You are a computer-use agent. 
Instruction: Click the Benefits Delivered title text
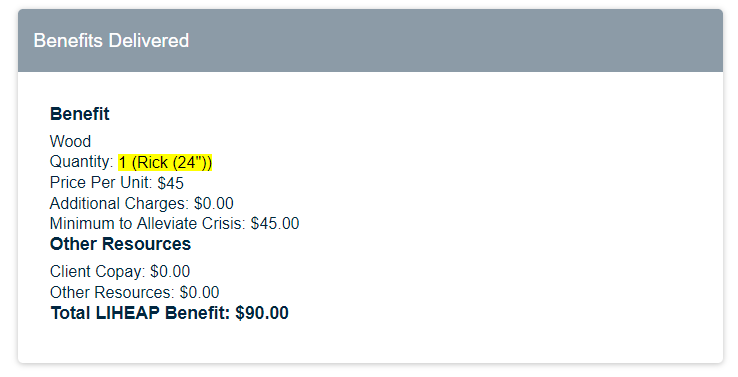point(111,40)
